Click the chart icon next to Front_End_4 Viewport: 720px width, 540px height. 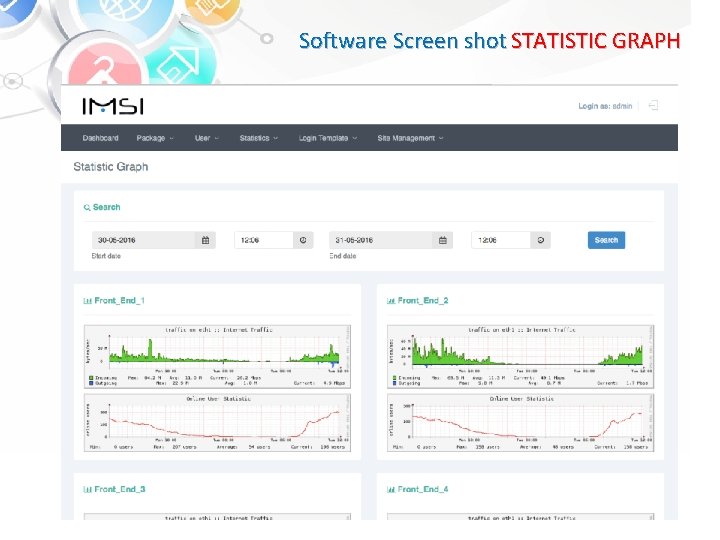pyautogui.click(x=391, y=489)
